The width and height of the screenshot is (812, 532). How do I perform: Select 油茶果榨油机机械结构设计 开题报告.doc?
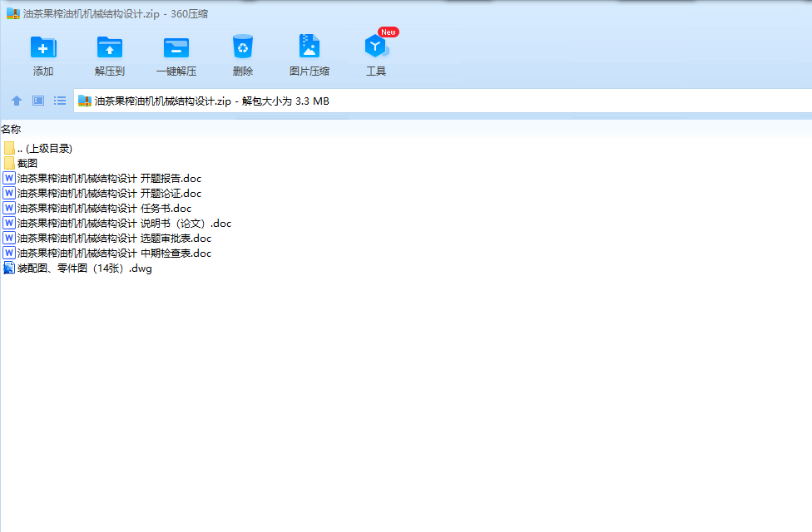[x=109, y=179]
